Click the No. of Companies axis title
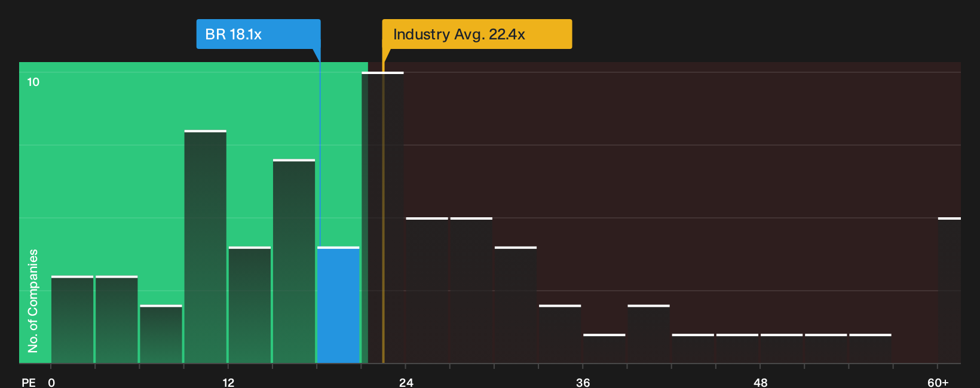Screen dimensions: 980x388 pos(33,300)
